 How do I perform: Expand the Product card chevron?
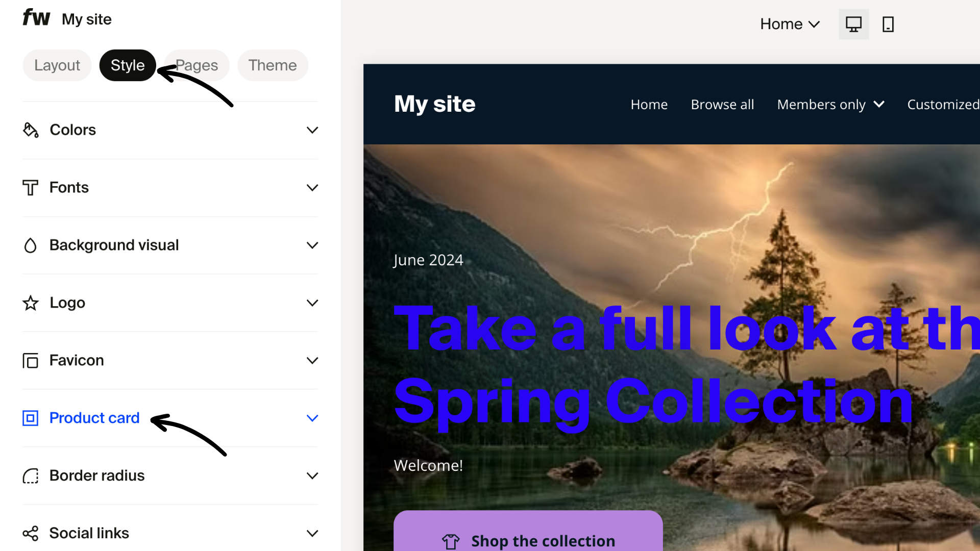(312, 418)
